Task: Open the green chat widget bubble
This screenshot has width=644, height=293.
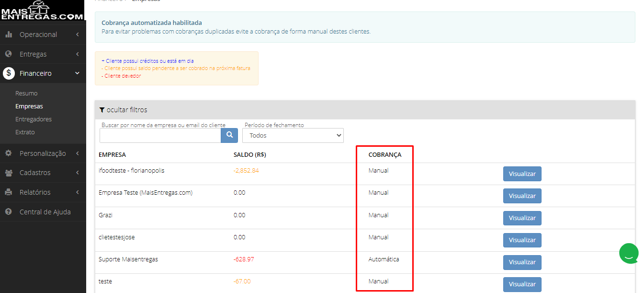Action: [629, 253]
